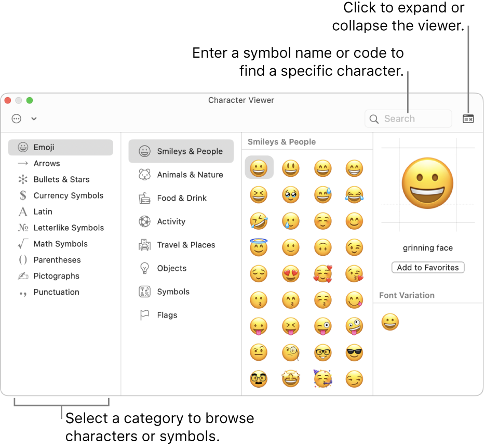
Task: Open the ellipsis action menu
Action: 17,119
